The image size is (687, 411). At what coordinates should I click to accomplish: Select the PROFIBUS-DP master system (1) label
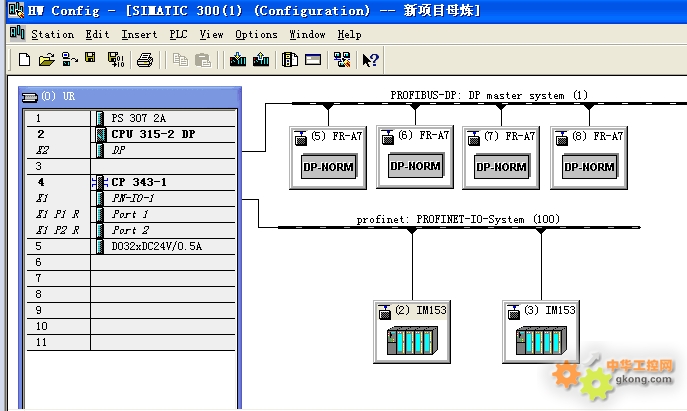tap(489, 95)
